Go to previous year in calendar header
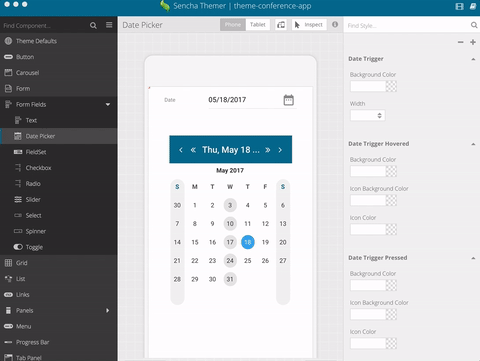The image size is (480, 361). pyautogui.click(x=193, y=150)
